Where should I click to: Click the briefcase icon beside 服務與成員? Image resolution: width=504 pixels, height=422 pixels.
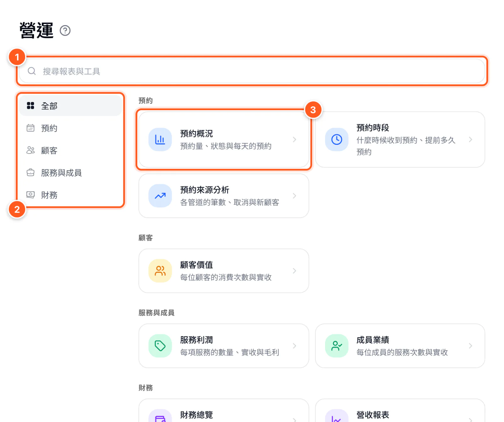click(x=31, y=173)
